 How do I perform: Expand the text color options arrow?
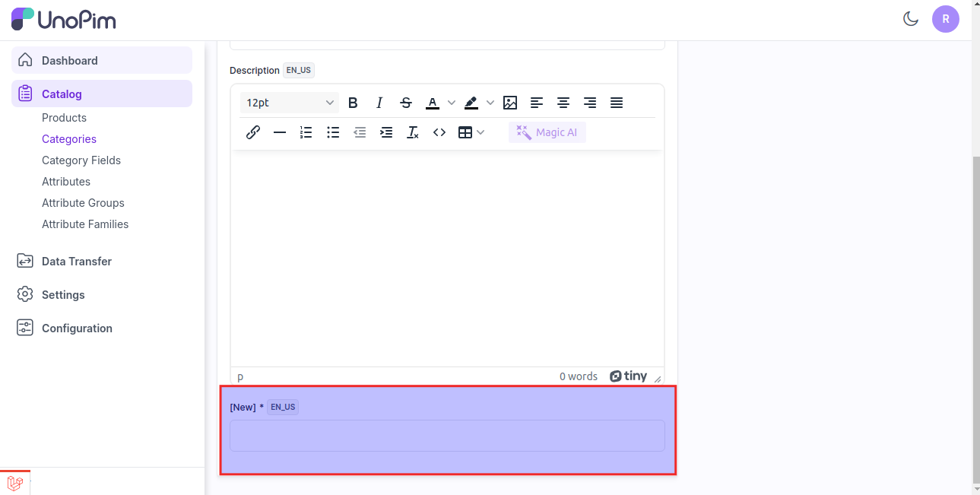coord(451,103)
